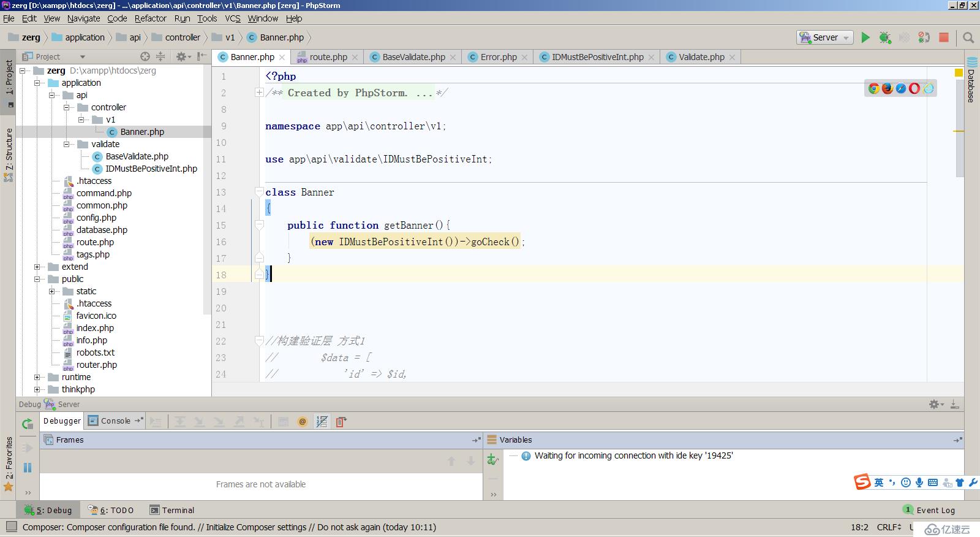
Task: Close the Validate.php tab
Action: click(x=732, y=58)
